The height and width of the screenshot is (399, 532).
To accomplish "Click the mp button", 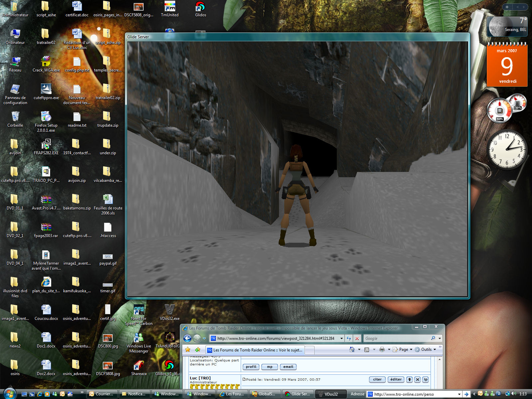I will 270,367.
